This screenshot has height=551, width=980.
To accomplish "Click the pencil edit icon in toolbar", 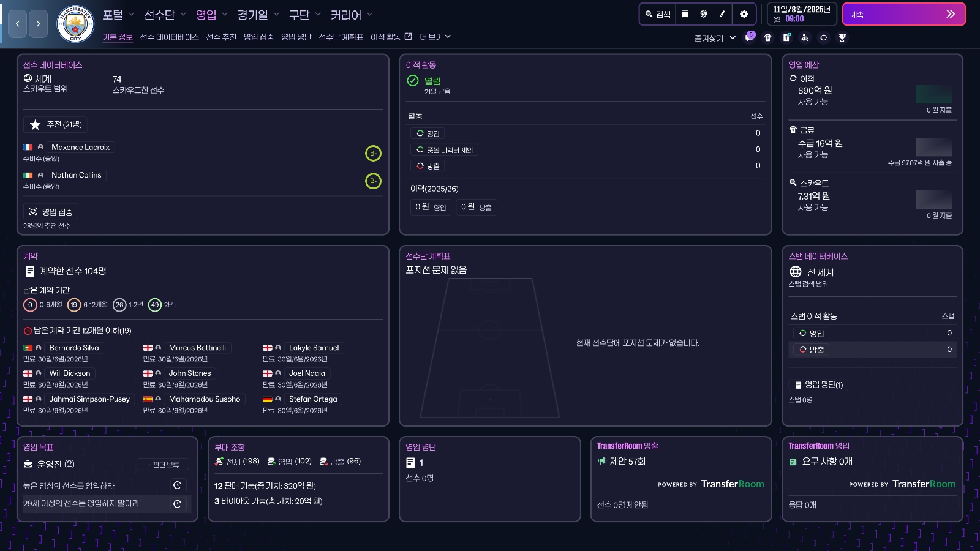I will [x=723, y=14].
